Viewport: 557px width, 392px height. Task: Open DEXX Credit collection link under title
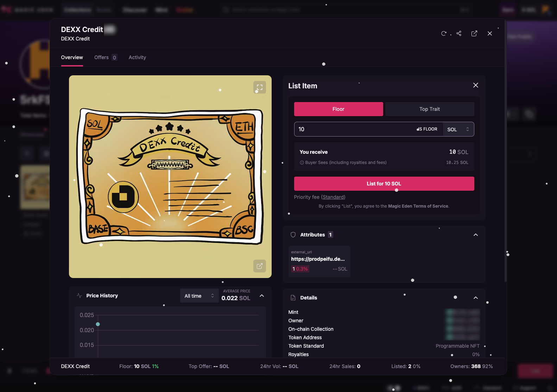pyautogui.click(x=75, y=39)
